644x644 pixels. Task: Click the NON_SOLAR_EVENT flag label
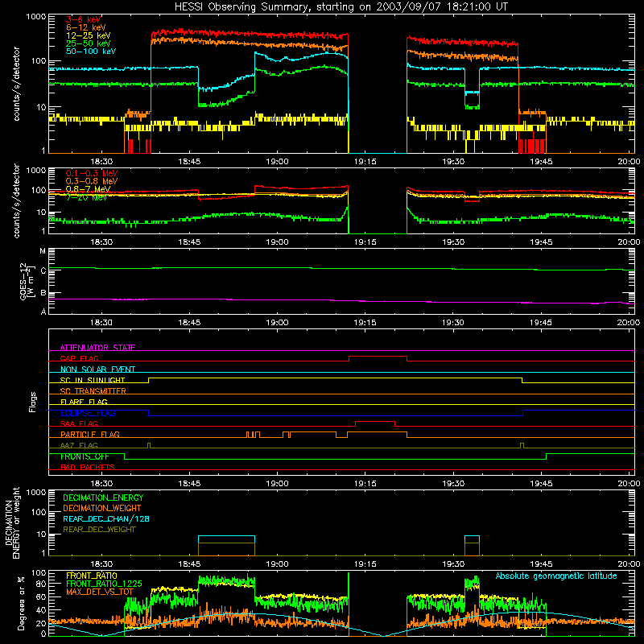[97, 369]
